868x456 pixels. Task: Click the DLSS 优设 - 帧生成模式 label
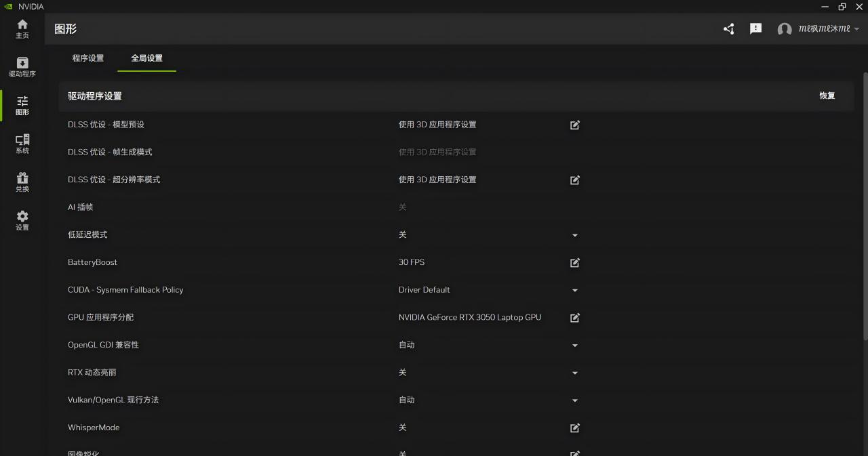point(110,152)
